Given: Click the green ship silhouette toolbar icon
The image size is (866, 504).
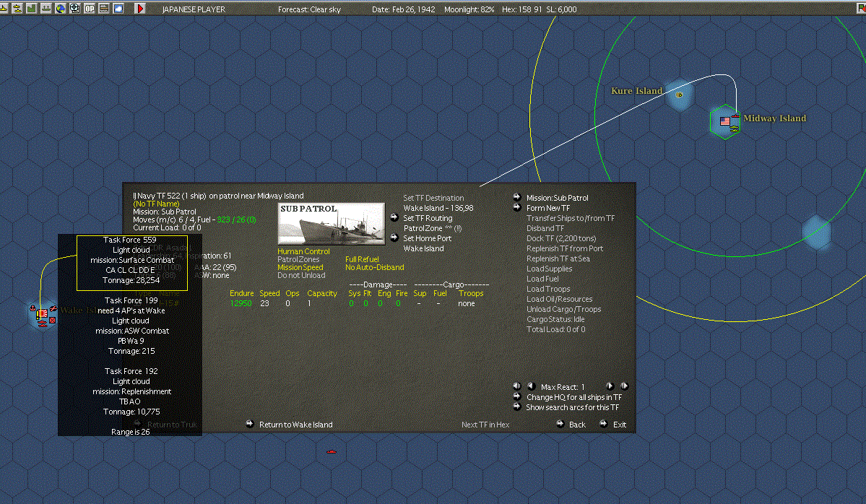Looking at the screenshot, I should pyautogui.click(x=46, y=8).
